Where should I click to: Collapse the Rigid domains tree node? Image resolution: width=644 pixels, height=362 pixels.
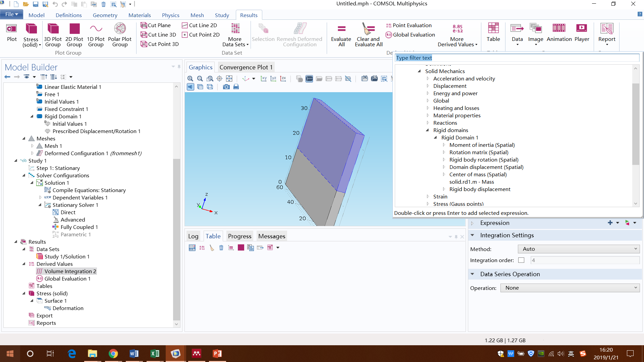[428, 130]
